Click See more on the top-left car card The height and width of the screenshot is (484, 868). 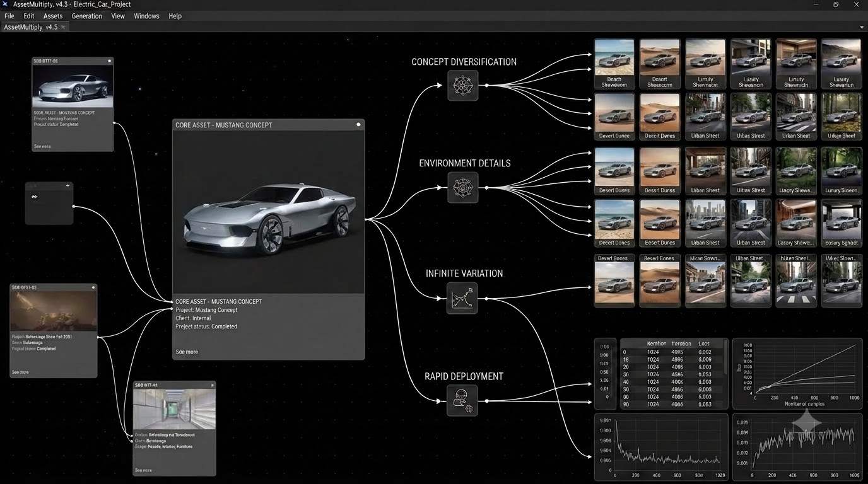click(x=42, y=146)
